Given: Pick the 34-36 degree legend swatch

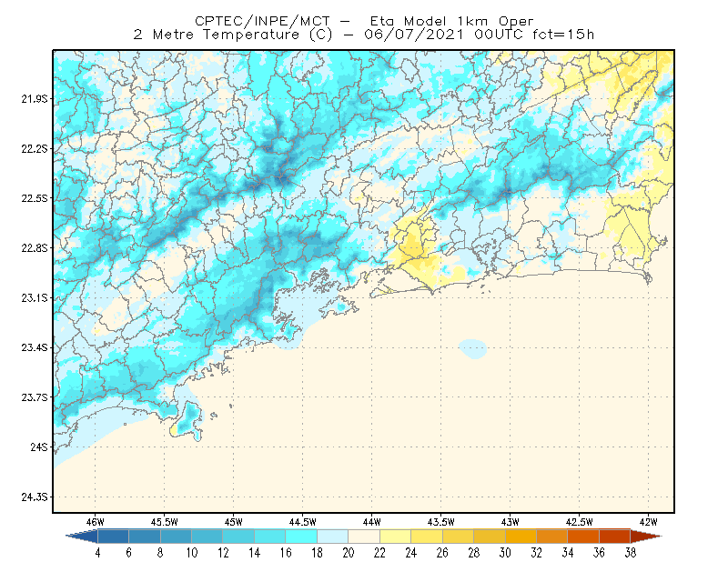Looking at the screenshot, I should pos(583,537).
